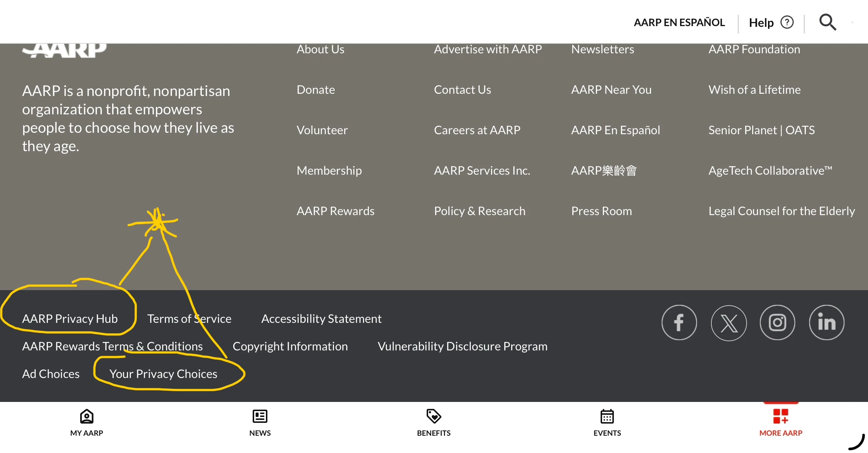
Task: Open Legal Counsel for the Elderly
Action: 782,211
